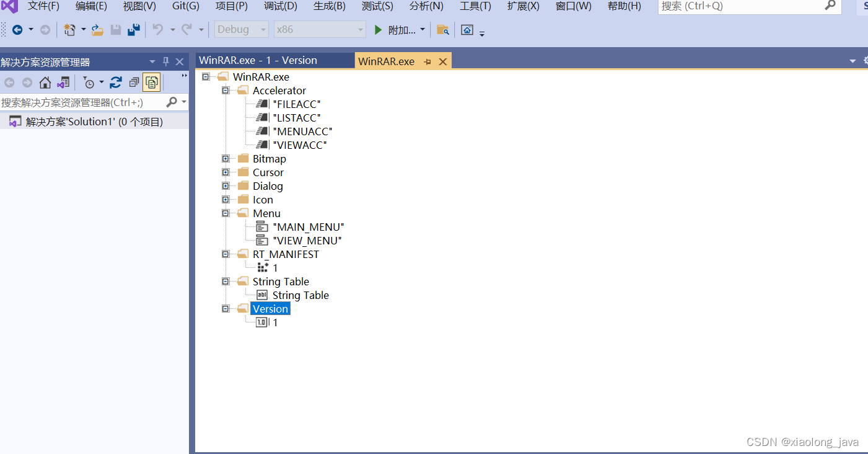The width and height of the screenshot is (868, 454).
Task: Toggle the show all files button
Action: pyautogui.click(x=152, y=82)
